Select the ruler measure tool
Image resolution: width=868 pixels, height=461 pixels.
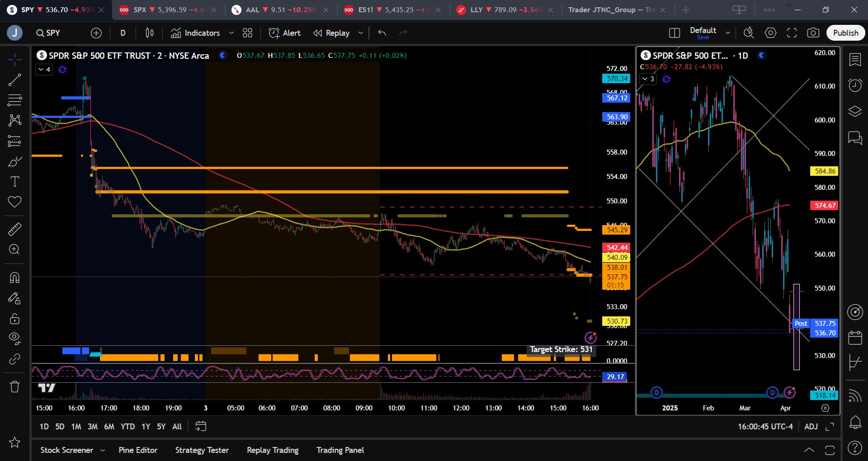(x=14, y=229)
